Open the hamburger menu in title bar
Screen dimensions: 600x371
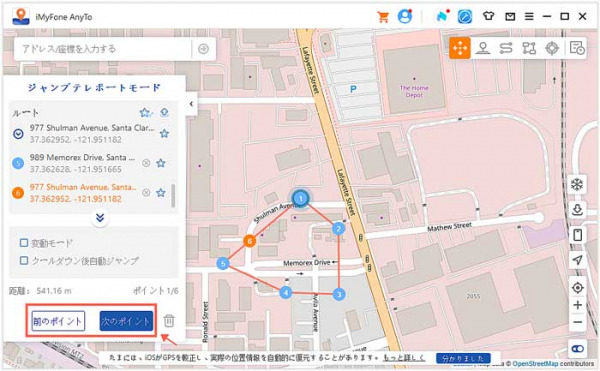point(529,16)
